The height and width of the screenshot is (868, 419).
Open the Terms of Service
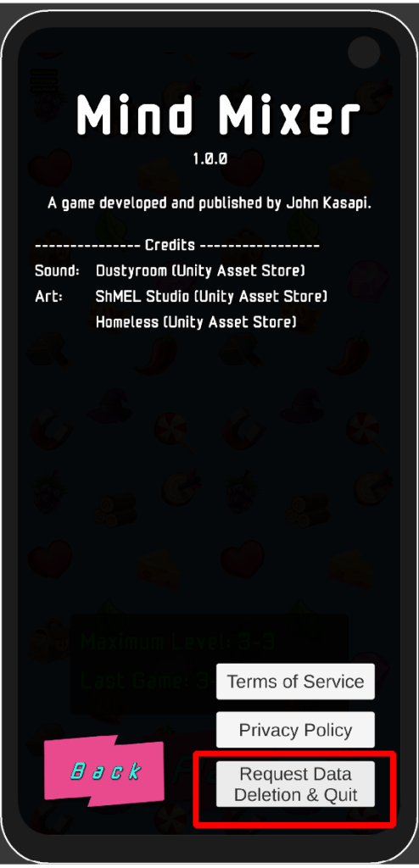pyautogui.click(x=295, y=682)
